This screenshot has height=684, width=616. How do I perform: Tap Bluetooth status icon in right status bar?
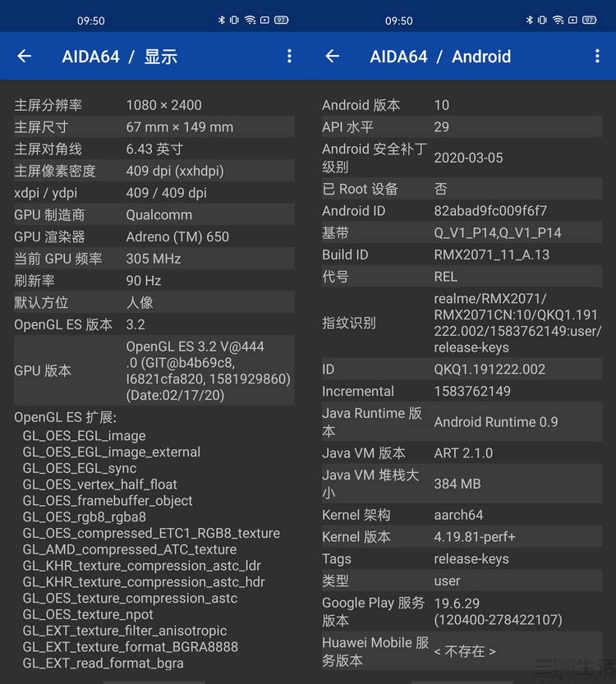pyautogui.click(x=529, y=20)
